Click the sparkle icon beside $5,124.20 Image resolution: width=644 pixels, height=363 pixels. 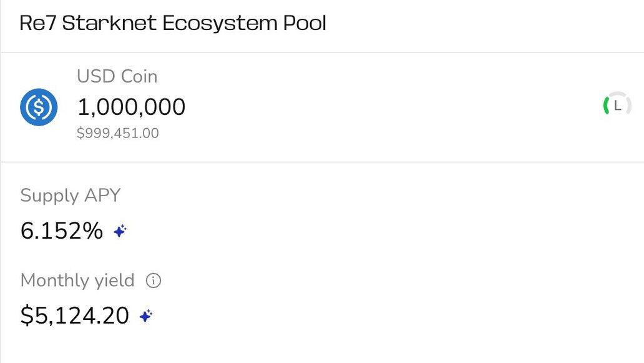click(x=146, y=316)
